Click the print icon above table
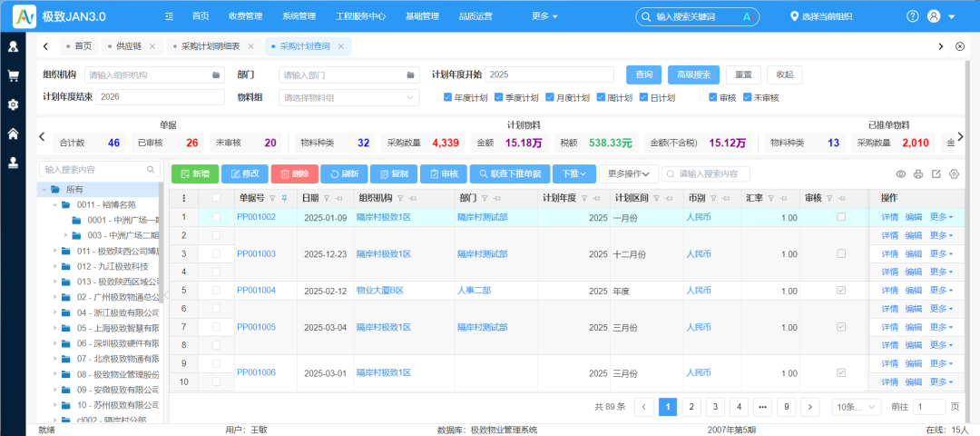Image resolution: width=980 pixels, height=436 pixels. pyautogui.click(x=918, y=173)
